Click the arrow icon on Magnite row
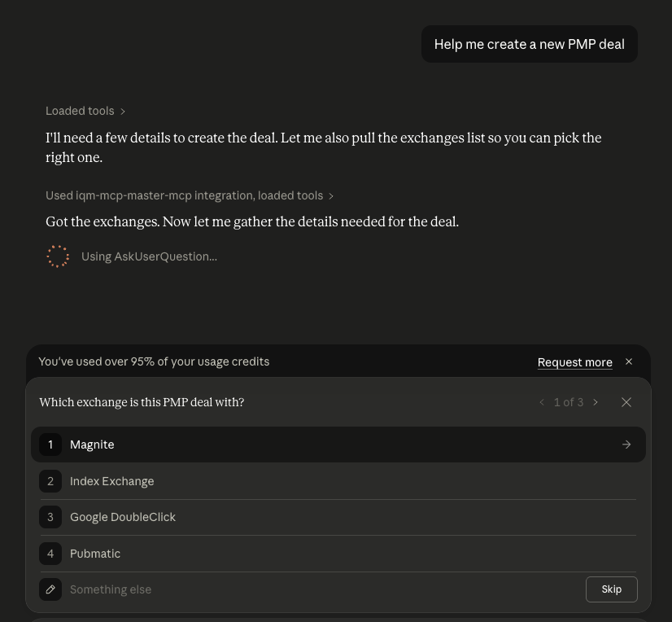This screenshot has height=622, width=672. (626, 445)
